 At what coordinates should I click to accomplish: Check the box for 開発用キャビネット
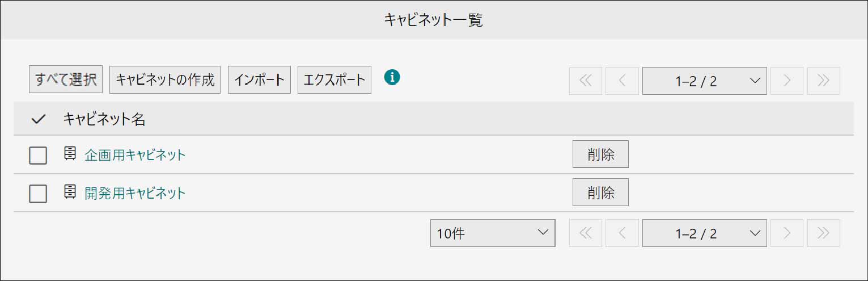pyautogui.click(x=38, y=194)
